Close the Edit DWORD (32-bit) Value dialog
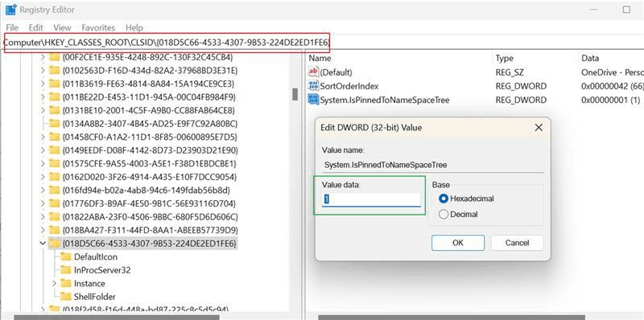Image resolution: width=644 pixels, height=320 pixels. pyautogui.click(x=539, y=128)
